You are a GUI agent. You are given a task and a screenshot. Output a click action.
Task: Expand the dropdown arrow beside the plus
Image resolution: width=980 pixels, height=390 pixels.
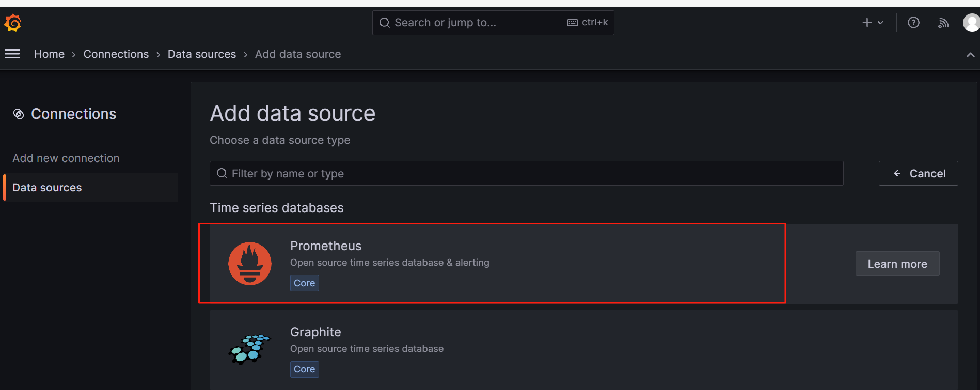tap(880, 23)
